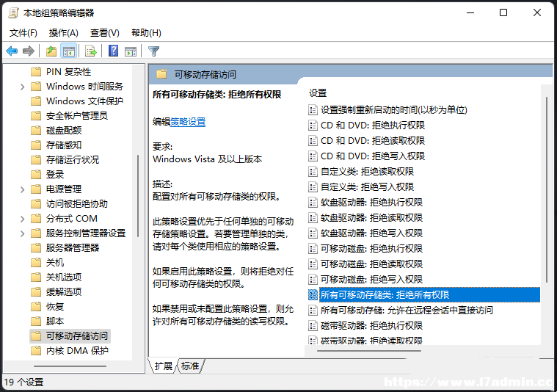Select CD 和 DVD: 拒绝读取权限 policy
Viewport: 557px width, 392px height.
tap(373, 141)
